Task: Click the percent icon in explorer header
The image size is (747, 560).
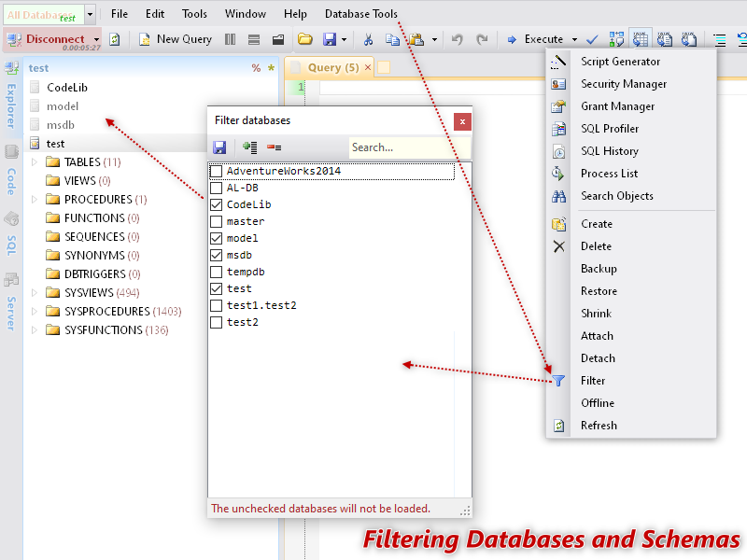Action: (256, 68)
